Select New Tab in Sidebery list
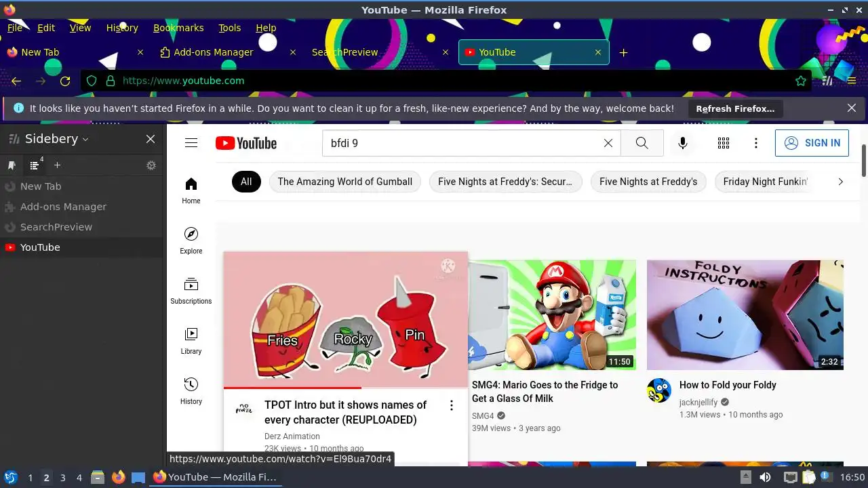Viewport: 868px width, 488px height. pyautogui.click(x=82, y=186)
